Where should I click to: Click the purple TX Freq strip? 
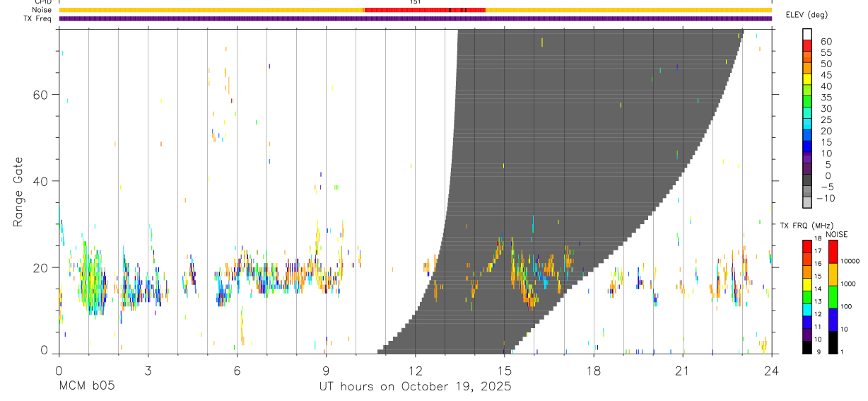pos(415,18)
